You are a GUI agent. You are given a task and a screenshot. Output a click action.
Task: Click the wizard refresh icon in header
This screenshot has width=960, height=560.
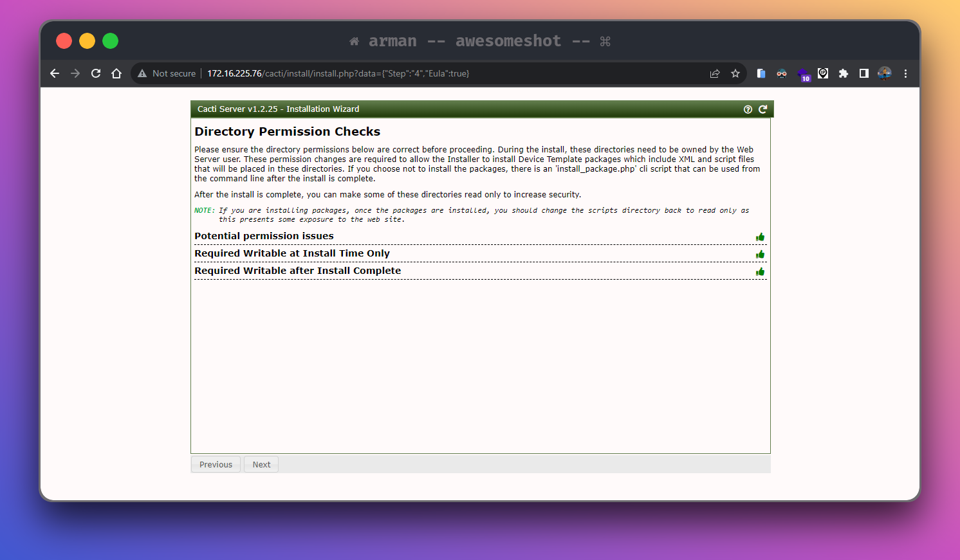pyautogui.click(x=763, y=109)
